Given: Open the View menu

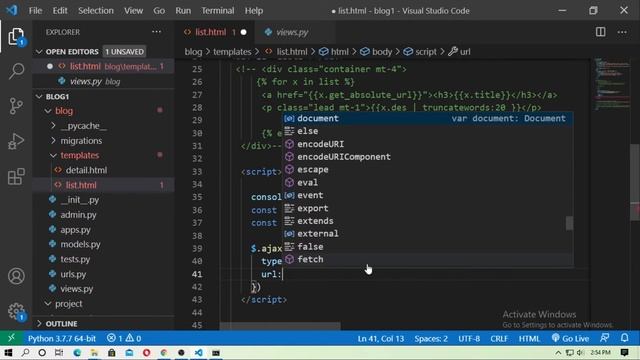Looking at the screenshot, I should (133, 11).
